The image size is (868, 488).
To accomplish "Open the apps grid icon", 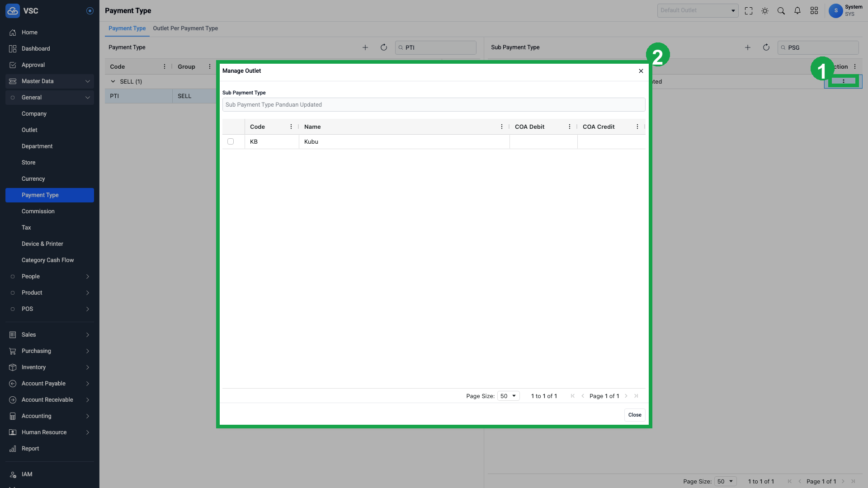I will point(814,11).
